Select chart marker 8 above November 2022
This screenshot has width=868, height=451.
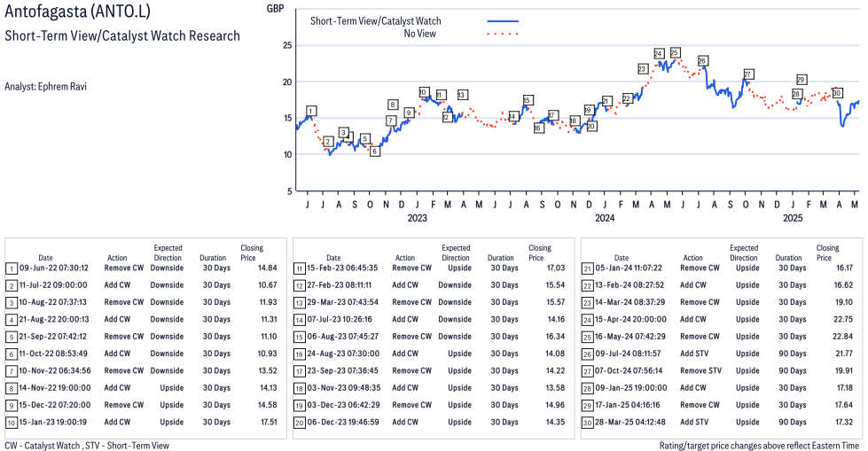(393, 105)
